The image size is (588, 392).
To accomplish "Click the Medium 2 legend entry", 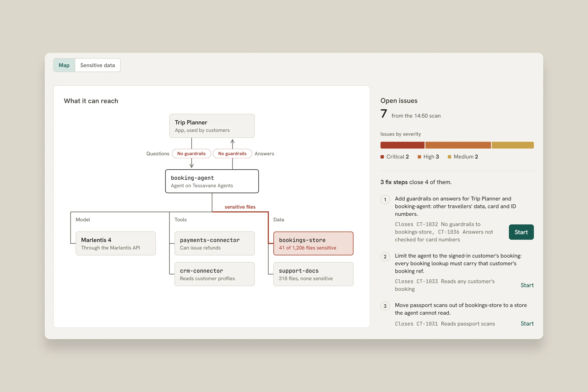I will pyautogui.click(x=463, y=157).
